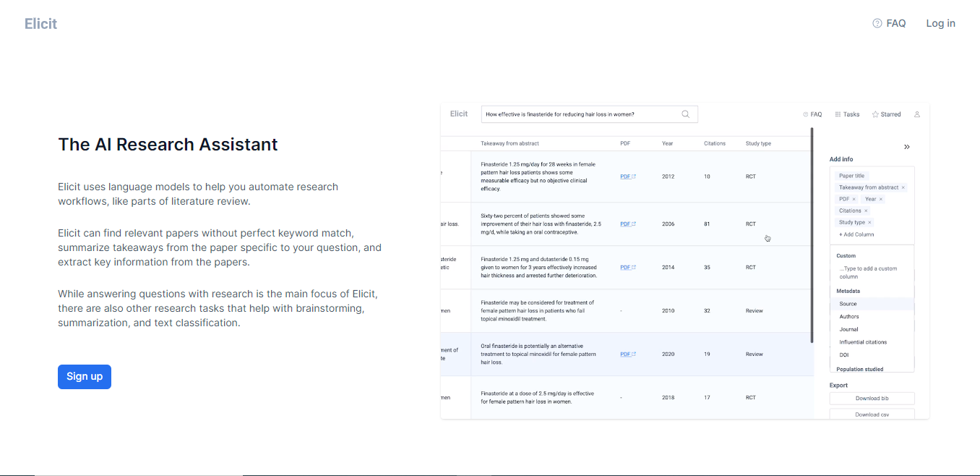The height and width of the screenshot is (476, 980).
Task: Click the 'Study type' column header
Action: click(758, 143)
